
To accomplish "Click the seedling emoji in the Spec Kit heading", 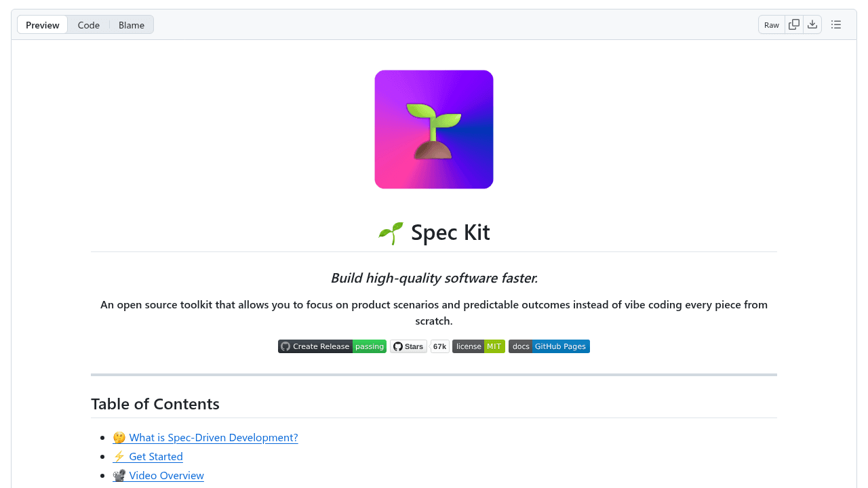I will point(390,232).
